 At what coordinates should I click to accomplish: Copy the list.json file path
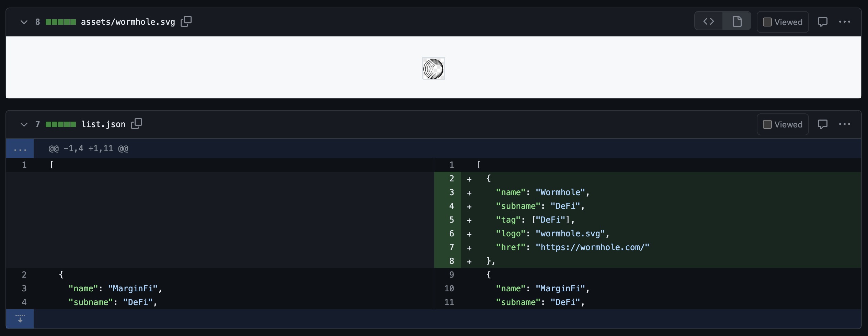click(137, 124)
